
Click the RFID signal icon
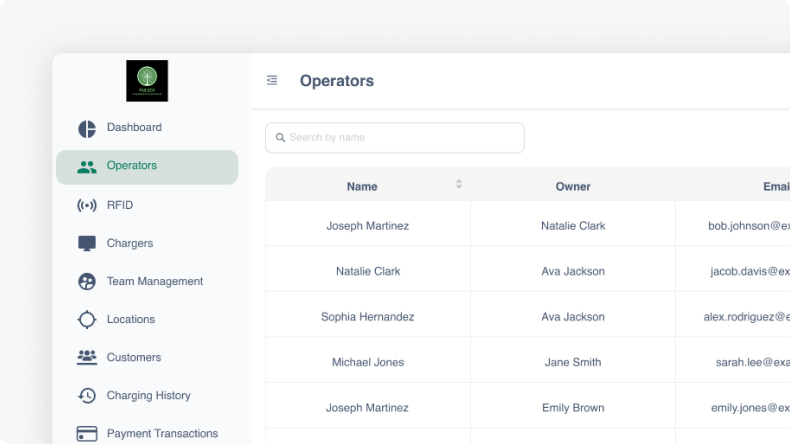coord(87,206)
